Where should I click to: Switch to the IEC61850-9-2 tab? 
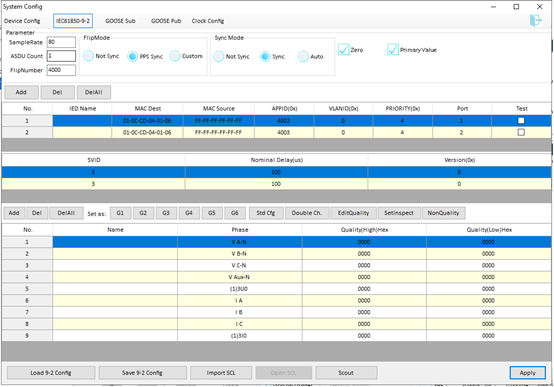point(73,21)
